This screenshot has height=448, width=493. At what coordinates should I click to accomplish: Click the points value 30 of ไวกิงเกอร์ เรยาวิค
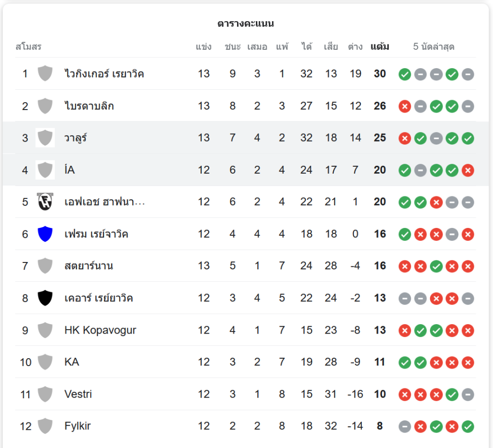click(380, 74)
